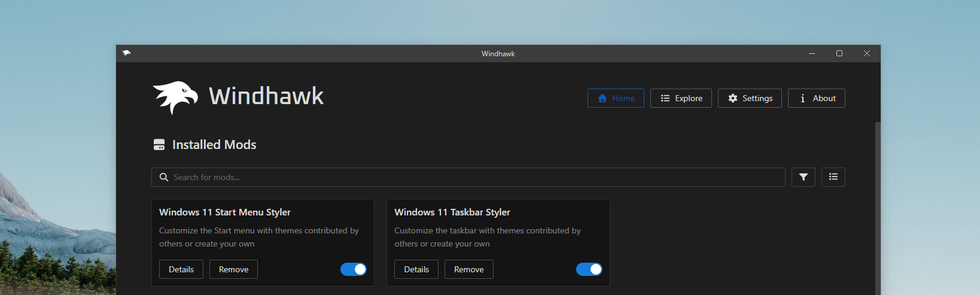
Task: Click the Taskbar Styler description text
Action: pyautogui.click(x=488, y=237)
